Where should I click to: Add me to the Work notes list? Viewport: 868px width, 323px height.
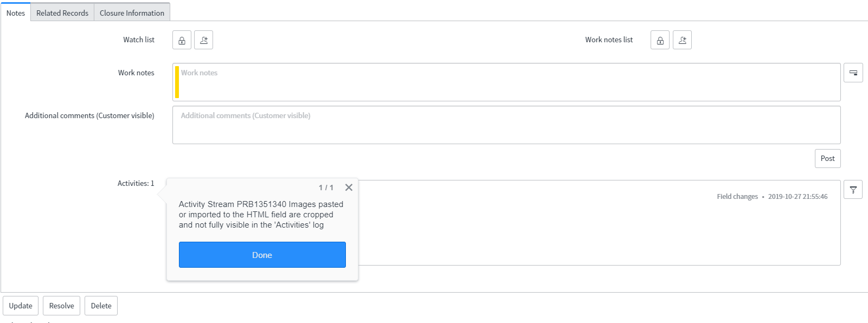coord(682,40)
